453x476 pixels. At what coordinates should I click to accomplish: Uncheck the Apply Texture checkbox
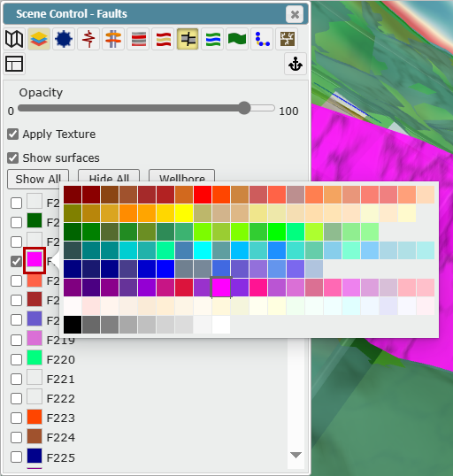[x=12, y=134]
